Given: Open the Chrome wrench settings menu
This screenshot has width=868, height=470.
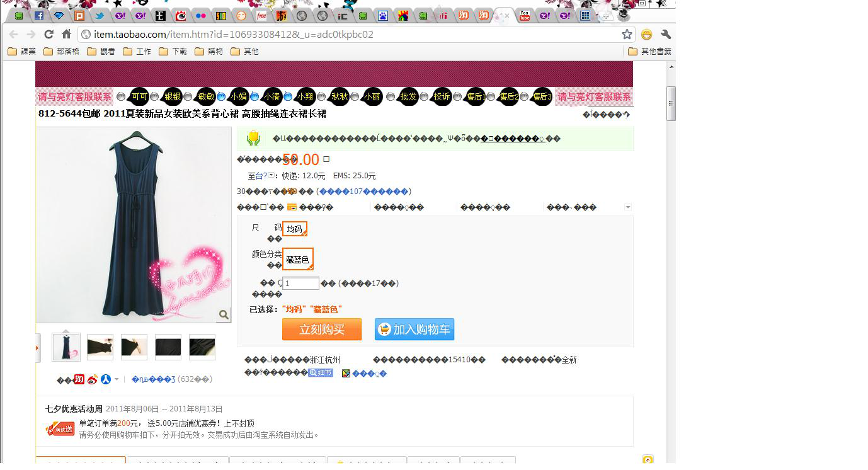Looking at the screenshot, I should 665,34.
